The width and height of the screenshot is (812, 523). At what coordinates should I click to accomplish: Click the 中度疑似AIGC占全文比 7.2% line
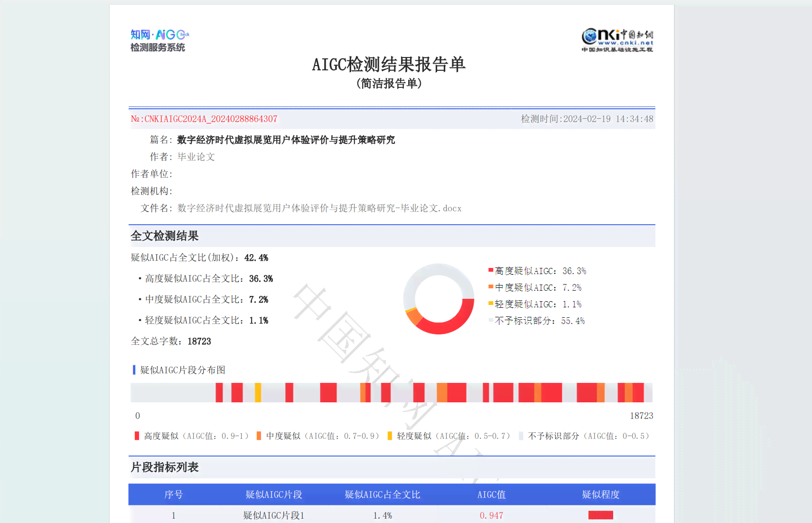(204, 299)
